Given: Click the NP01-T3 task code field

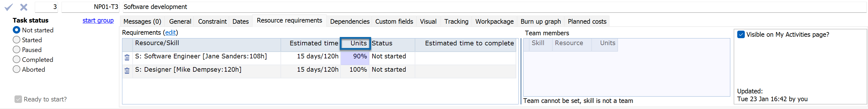Looking at the screenshot, I should point(90,7).
